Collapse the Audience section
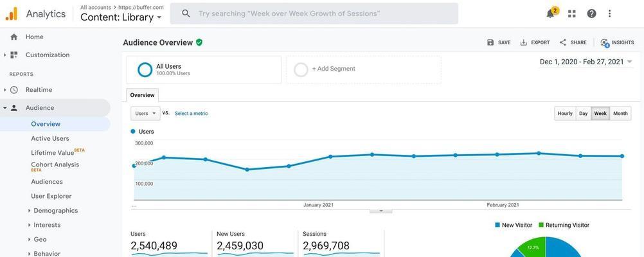The width and height of the screenshot is (644, 257). [x=4, y=108]
